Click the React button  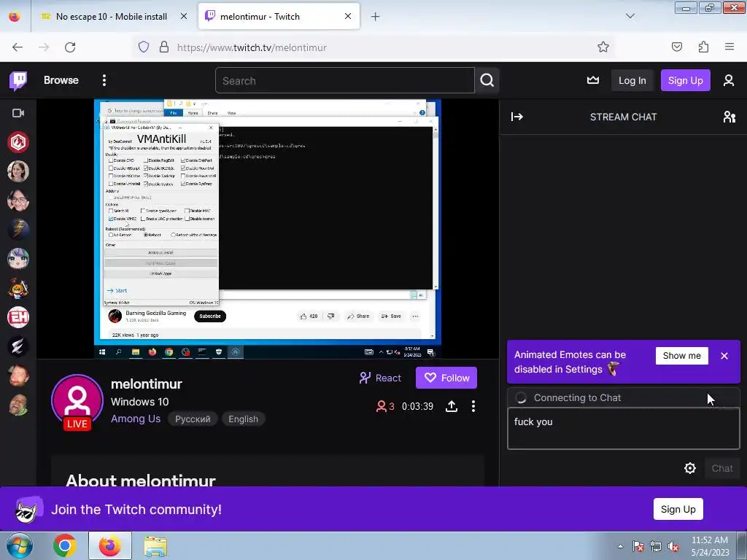[380, 378]
